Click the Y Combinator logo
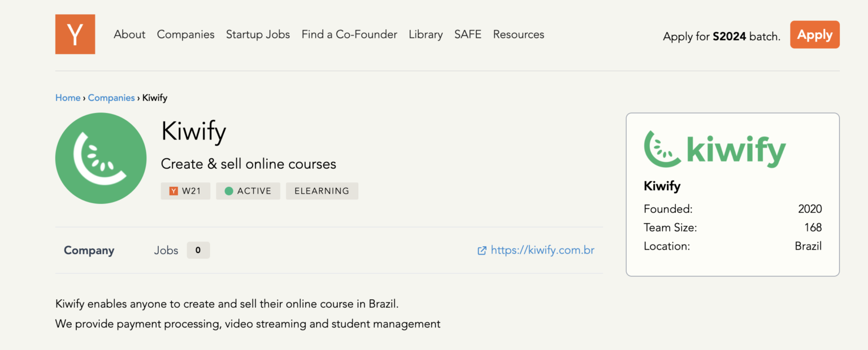 75,34
